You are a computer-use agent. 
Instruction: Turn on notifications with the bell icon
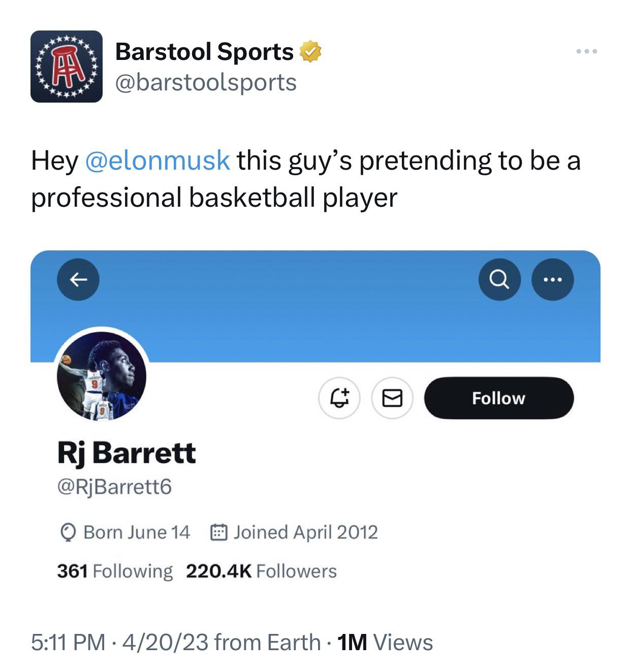[x=339, y=398]
